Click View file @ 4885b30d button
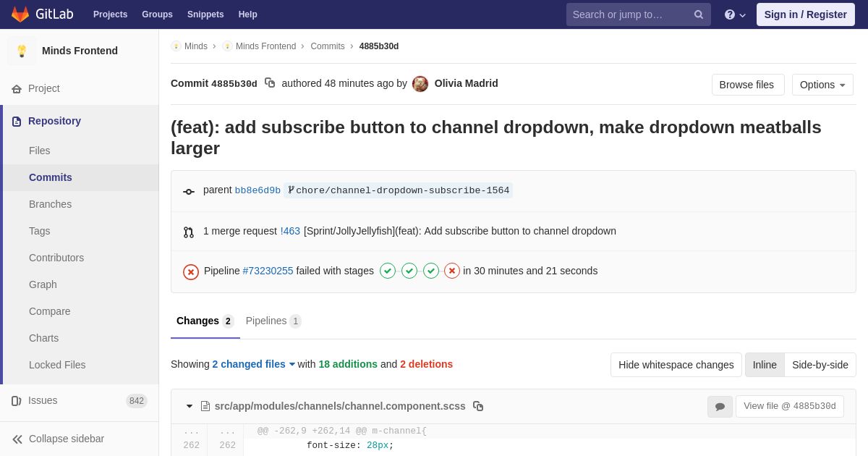Screen dimensions: 868x456 790,407
